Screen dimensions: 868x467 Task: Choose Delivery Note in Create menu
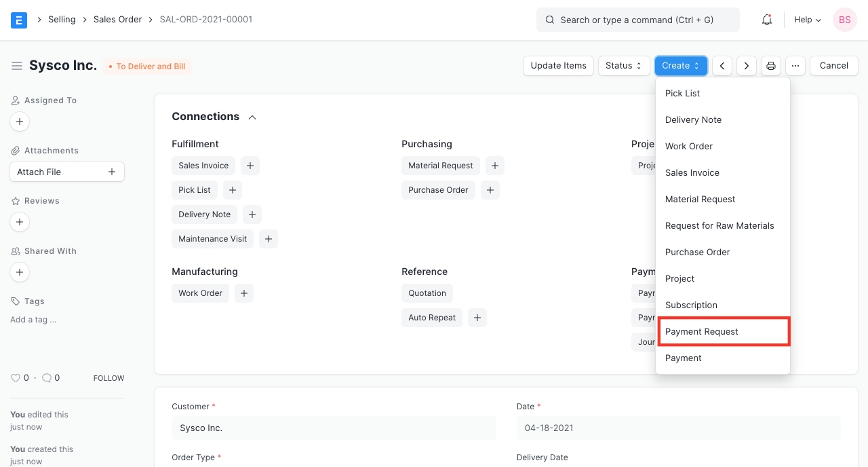coord(693,120)
